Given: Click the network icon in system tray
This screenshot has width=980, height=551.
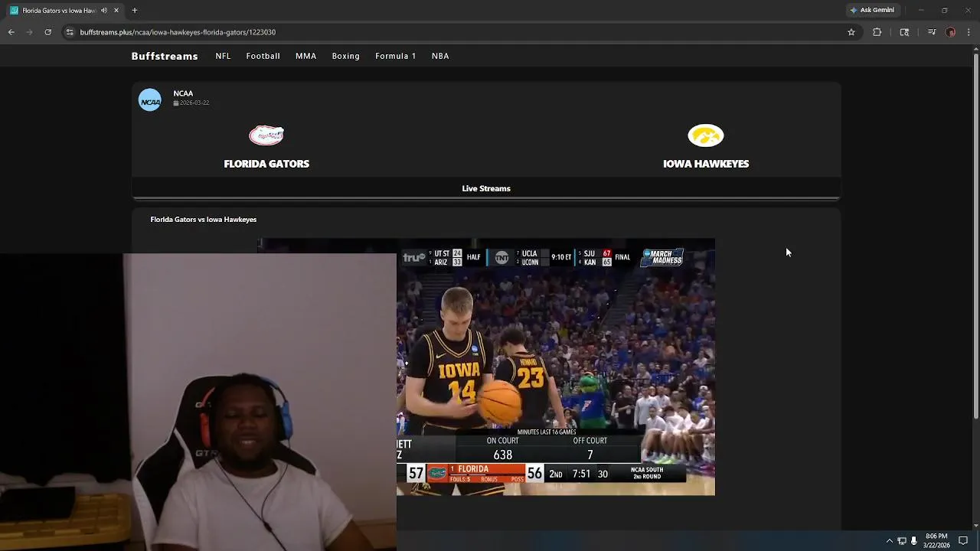Looking at the screenshot, I should [902, 540].
